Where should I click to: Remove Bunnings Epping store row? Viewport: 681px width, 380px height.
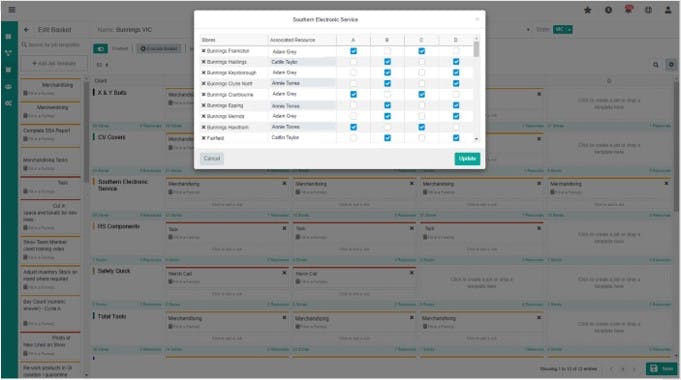pyautogui.click(x=203, y=105)
